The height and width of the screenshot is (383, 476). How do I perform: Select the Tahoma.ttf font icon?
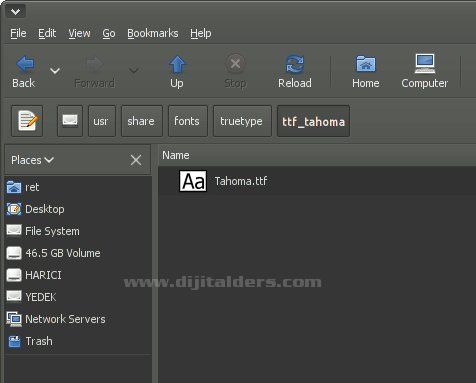193,181
